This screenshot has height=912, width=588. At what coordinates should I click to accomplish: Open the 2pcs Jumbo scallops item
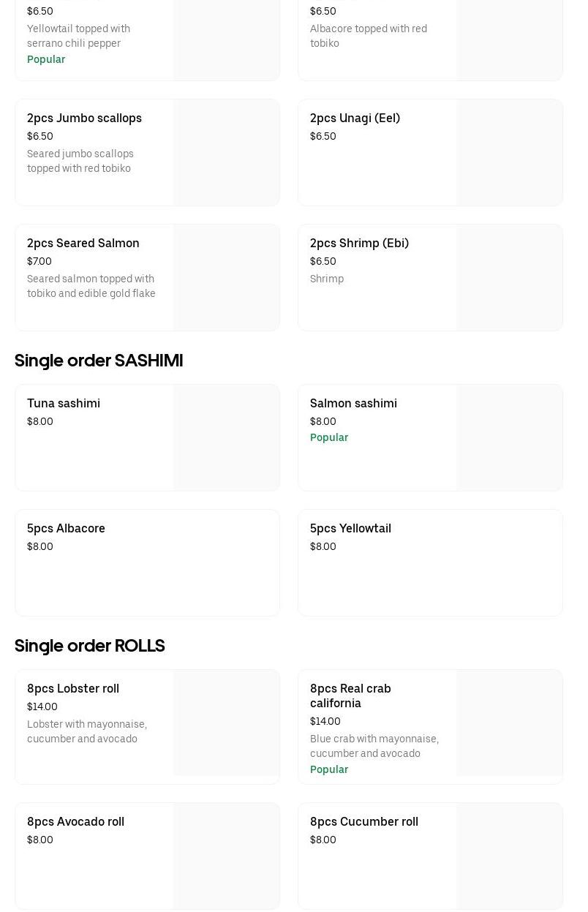[x=84, y=118]
